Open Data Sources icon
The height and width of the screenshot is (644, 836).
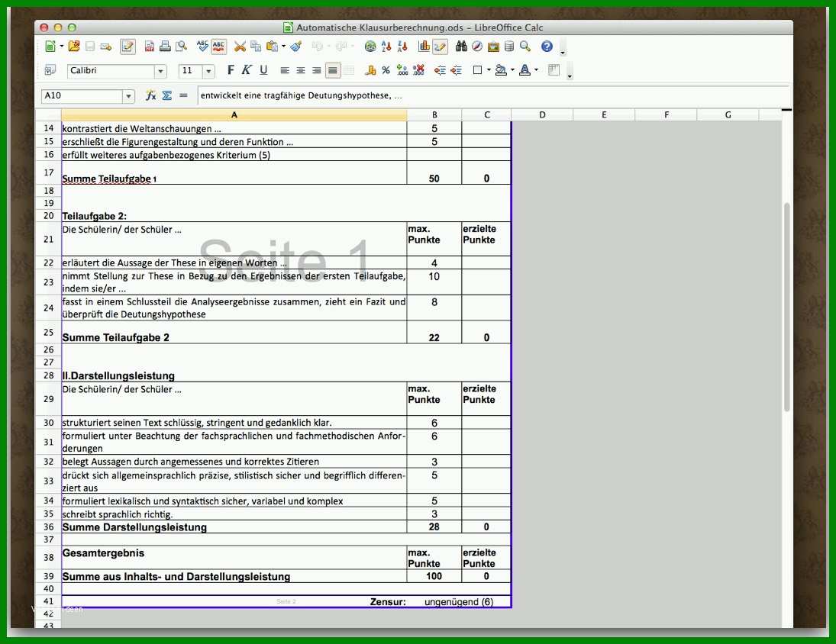pyautogui.click(x=509, y=47)
